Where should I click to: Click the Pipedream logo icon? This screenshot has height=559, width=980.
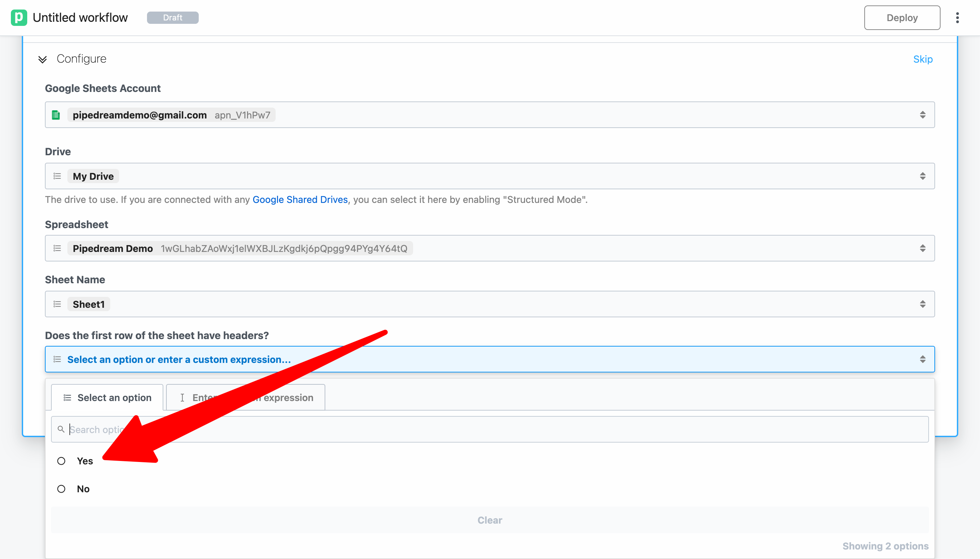click(19, 18)
